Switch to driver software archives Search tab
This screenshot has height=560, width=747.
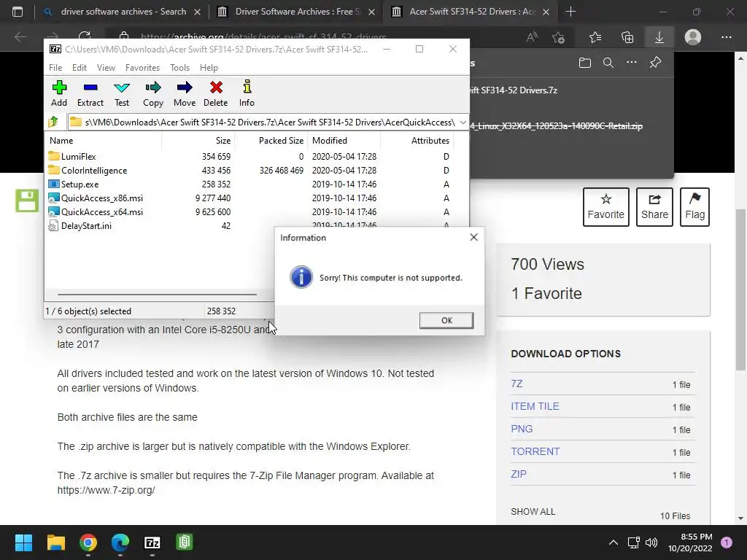[x=122, y=12]
